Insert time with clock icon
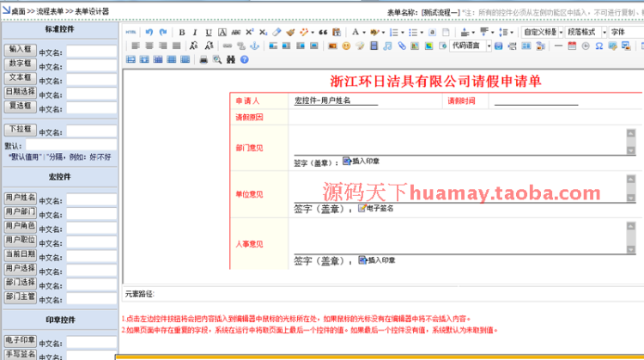Screen dimensions: 644x360 tap(586, 46)
